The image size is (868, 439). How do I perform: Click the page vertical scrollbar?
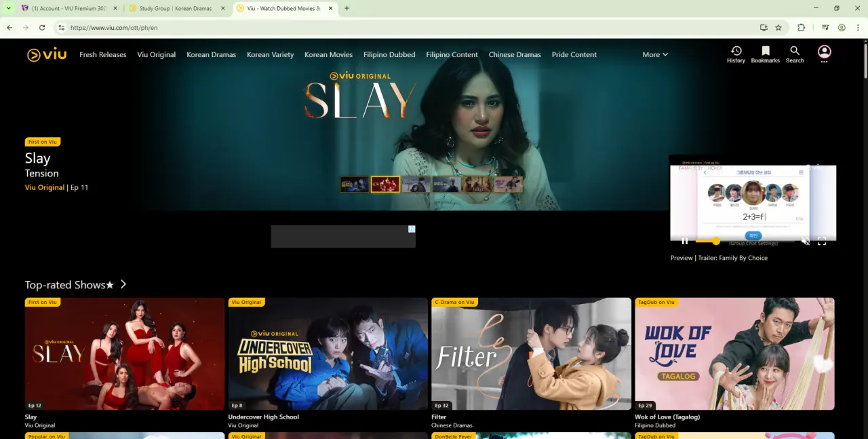pos(865,61)
